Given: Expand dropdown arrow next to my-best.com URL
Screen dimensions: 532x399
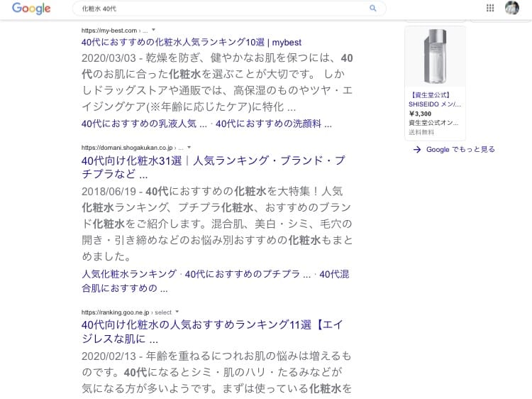Looking at the screenshot, I should click(x=154, y=31).
